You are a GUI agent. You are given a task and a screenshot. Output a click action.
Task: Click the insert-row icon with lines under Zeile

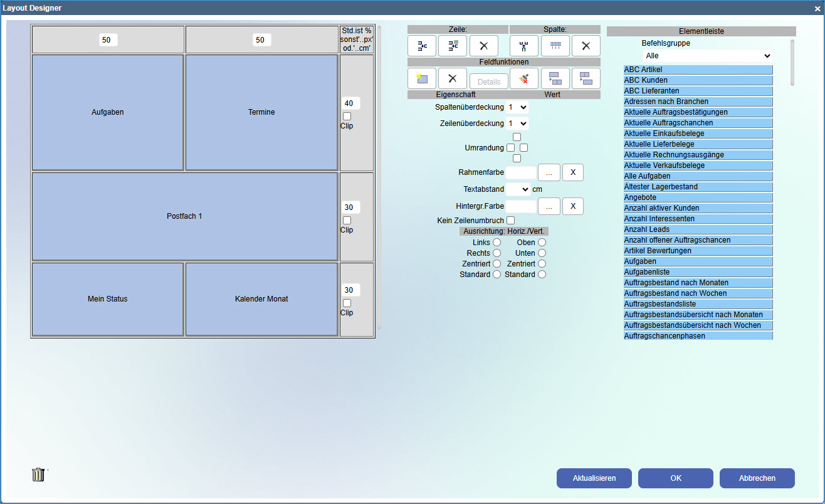coord(453,46)
